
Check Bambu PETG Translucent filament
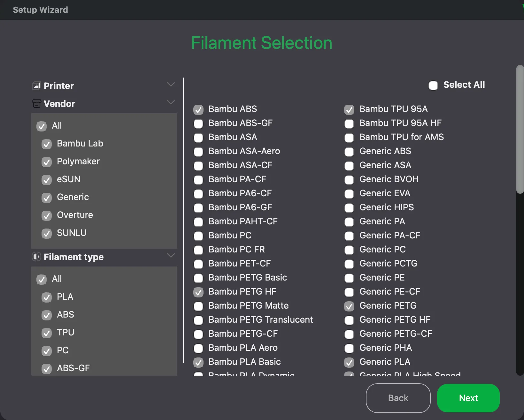coord(198,320)
